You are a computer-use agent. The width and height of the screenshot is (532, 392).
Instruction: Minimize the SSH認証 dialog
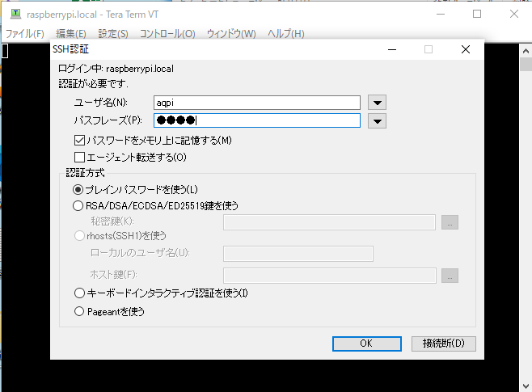tap(392, 49)
